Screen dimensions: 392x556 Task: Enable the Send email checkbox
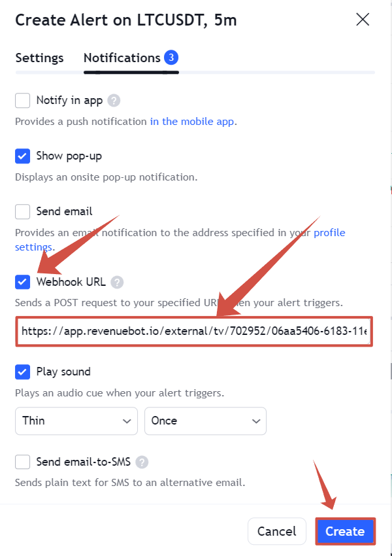(22, 212)
